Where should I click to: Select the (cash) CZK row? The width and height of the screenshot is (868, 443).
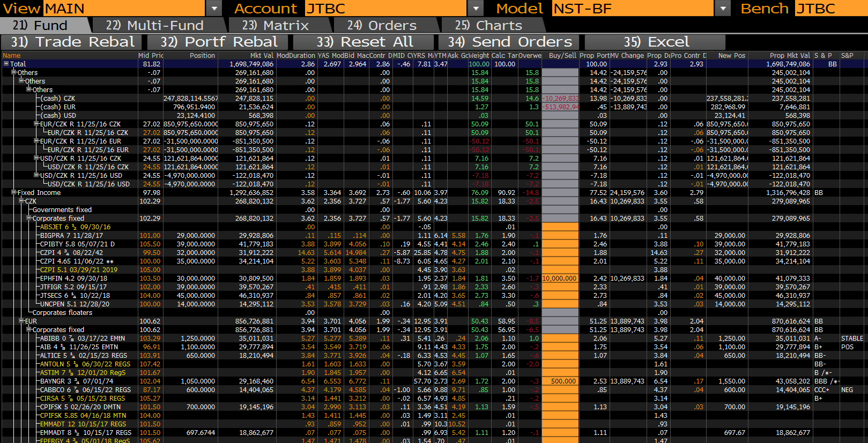[x=58, y=99]
